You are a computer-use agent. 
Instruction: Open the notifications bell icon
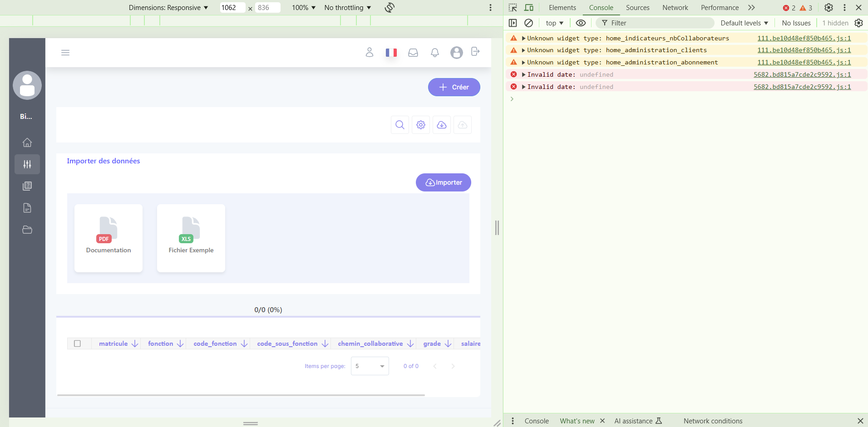434,53
